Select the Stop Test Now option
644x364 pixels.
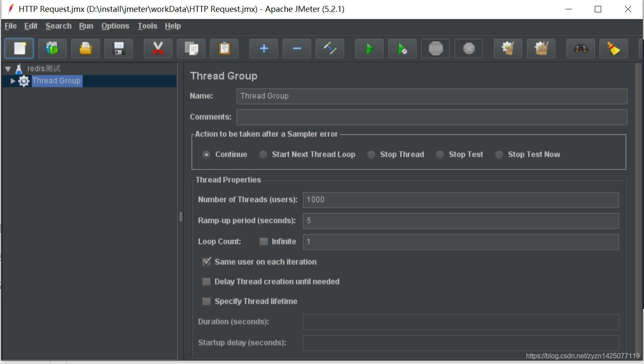click(x=499, y=155)
